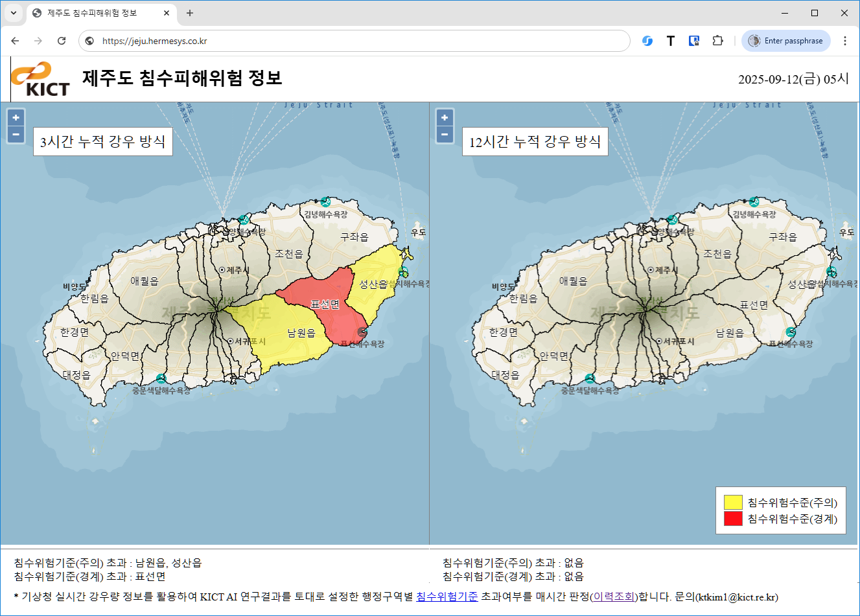This screenshot has height=616, width=860.
Task: Click the KICT logo
Action: coord(40,79)
